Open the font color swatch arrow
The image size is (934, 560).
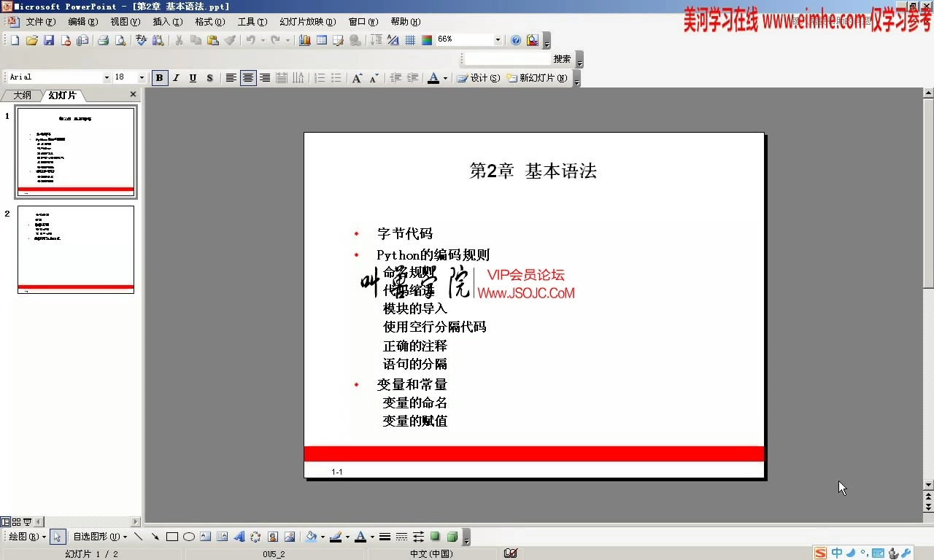(x=445, y=77)
